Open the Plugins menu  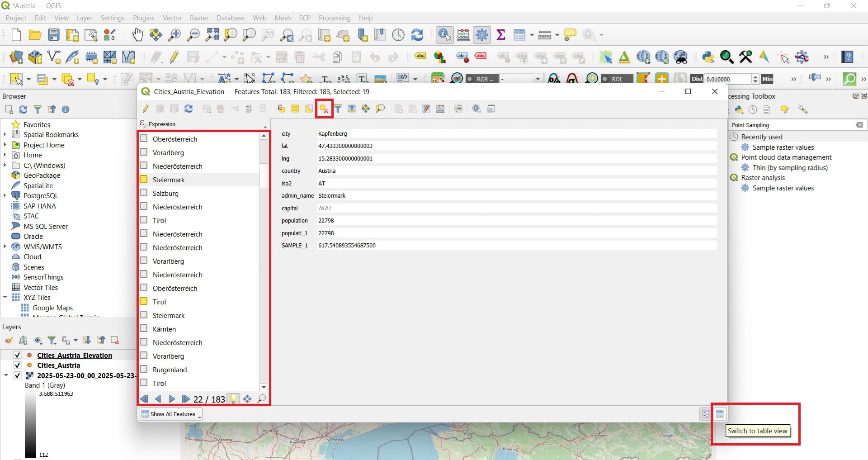pos(144,18)
